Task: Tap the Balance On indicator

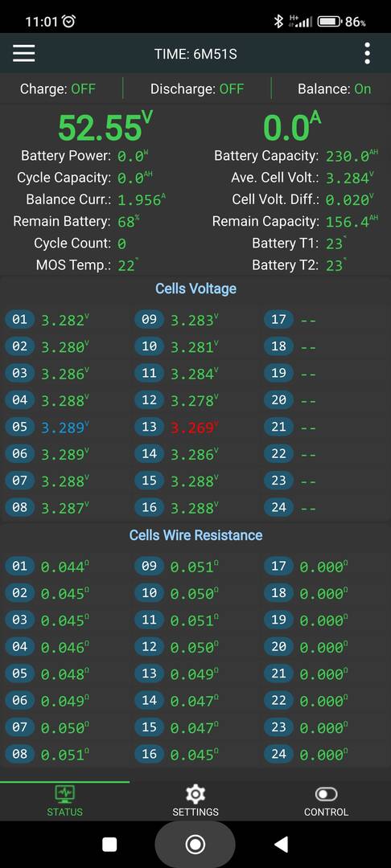Action: 335,88
